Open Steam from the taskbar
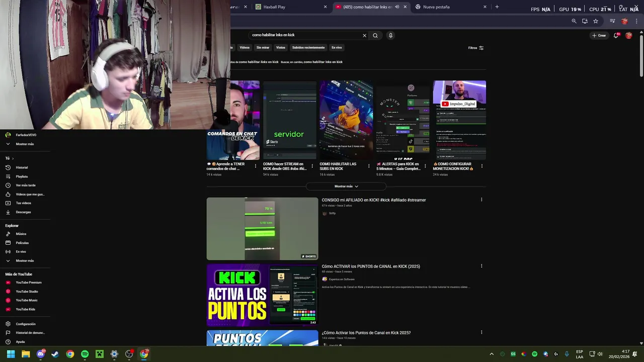The image size is (644, 362). pos(55,354)
